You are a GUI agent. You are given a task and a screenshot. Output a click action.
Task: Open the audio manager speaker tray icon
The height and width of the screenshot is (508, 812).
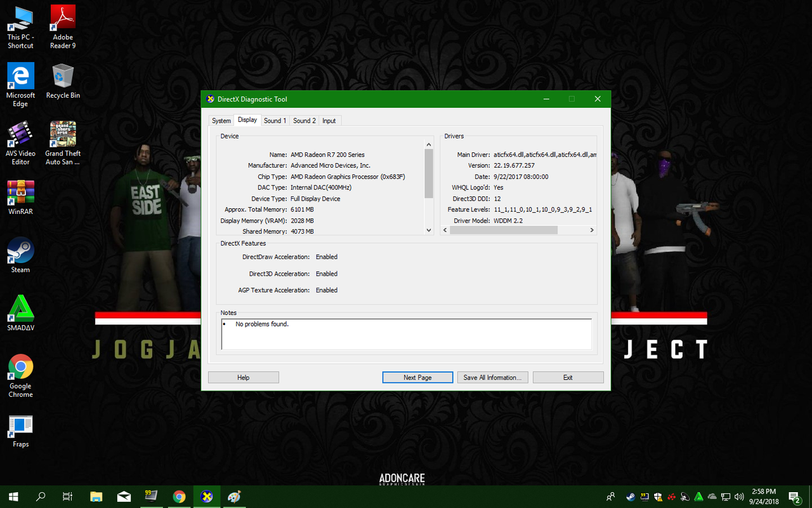(x=685, y=497)
